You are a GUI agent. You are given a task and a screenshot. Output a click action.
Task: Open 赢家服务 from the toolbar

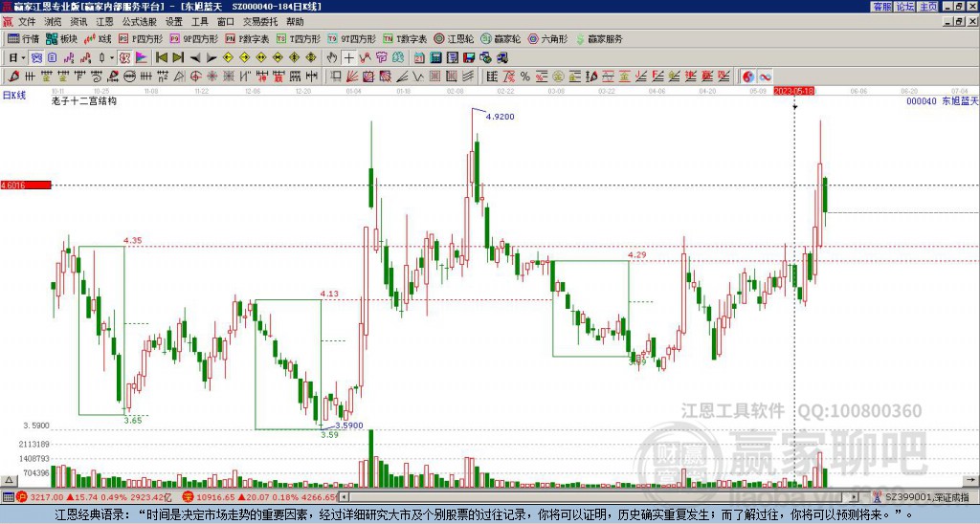tap(599, 38)
